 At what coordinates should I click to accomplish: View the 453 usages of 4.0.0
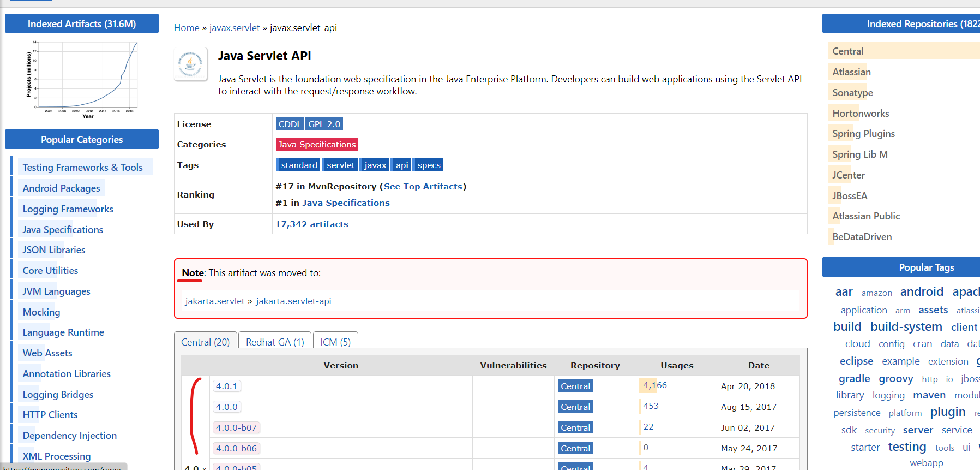click(x=651, y=406)
